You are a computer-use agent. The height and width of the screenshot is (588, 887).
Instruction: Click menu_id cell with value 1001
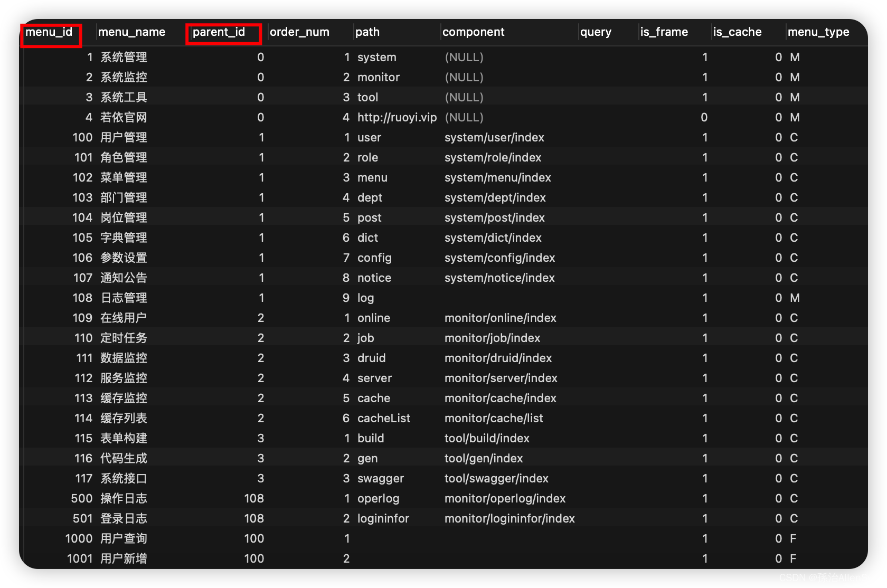[80, 558]
